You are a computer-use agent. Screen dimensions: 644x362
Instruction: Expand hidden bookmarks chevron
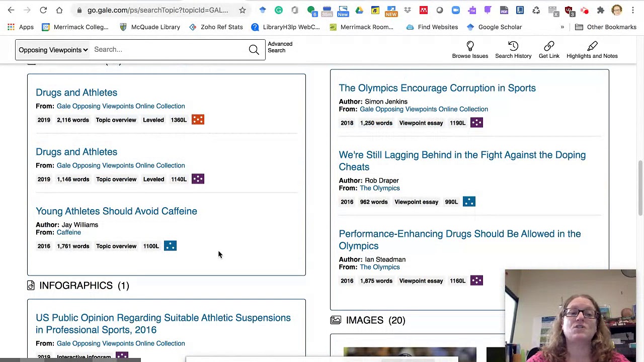(562, 27)
